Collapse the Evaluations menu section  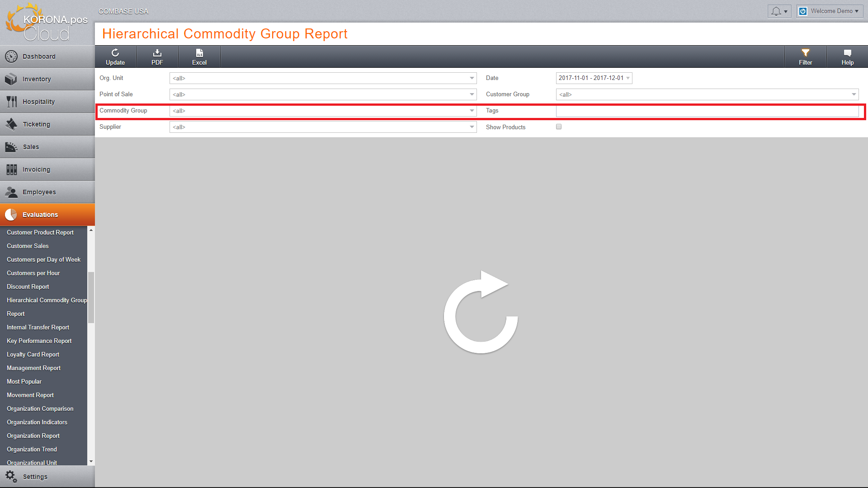pyautogui.click(x=47, y=215)
